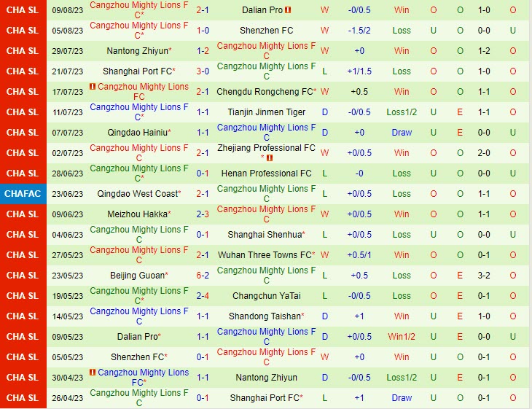Click handicap -0 on Henan Professional FC row
The width and height of the screenshot is (532, 409).
click(359, 174)
